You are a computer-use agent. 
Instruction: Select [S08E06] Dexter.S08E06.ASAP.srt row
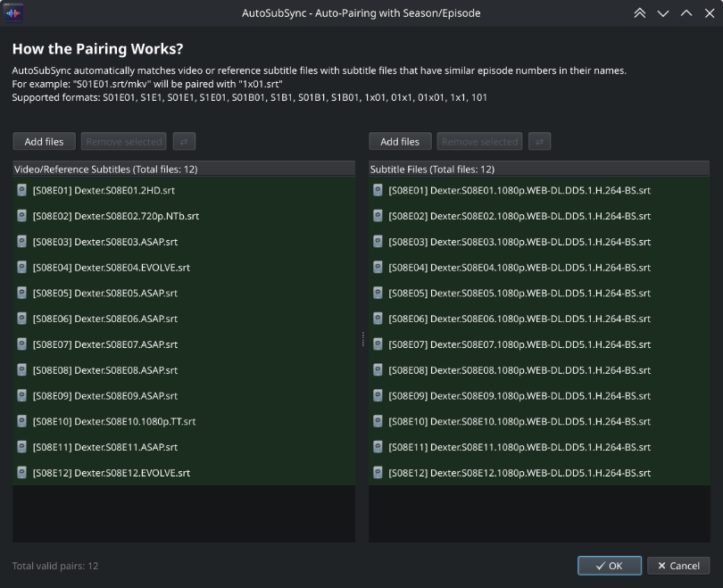[184, 319]
